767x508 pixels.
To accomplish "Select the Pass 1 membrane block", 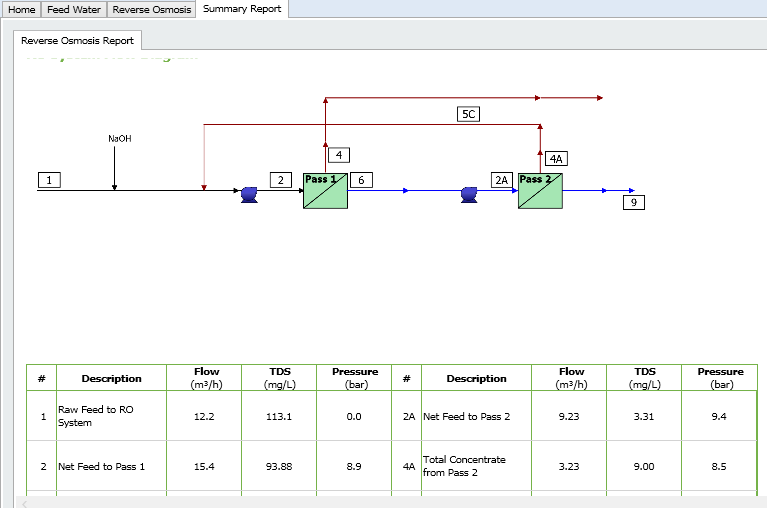I will pos(325,190).
